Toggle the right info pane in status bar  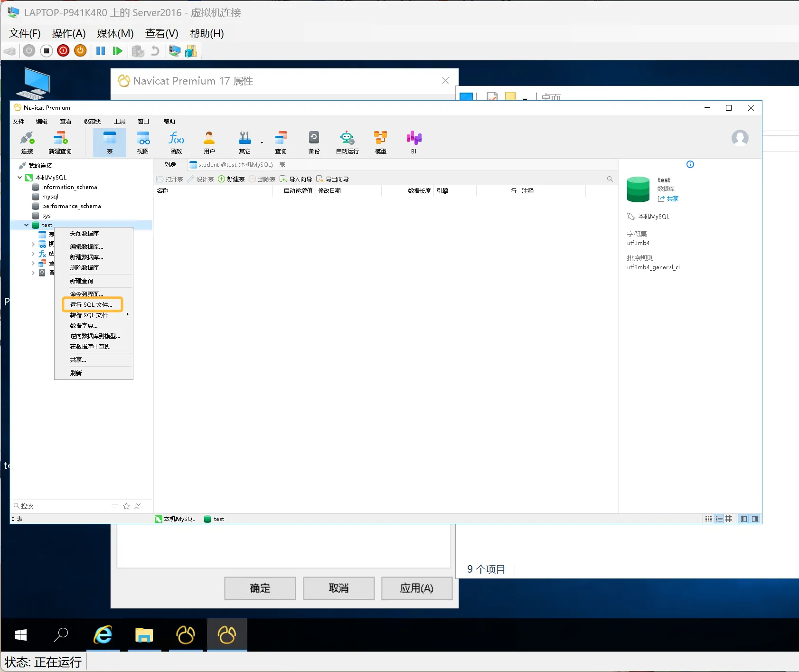tap(755, 519)
